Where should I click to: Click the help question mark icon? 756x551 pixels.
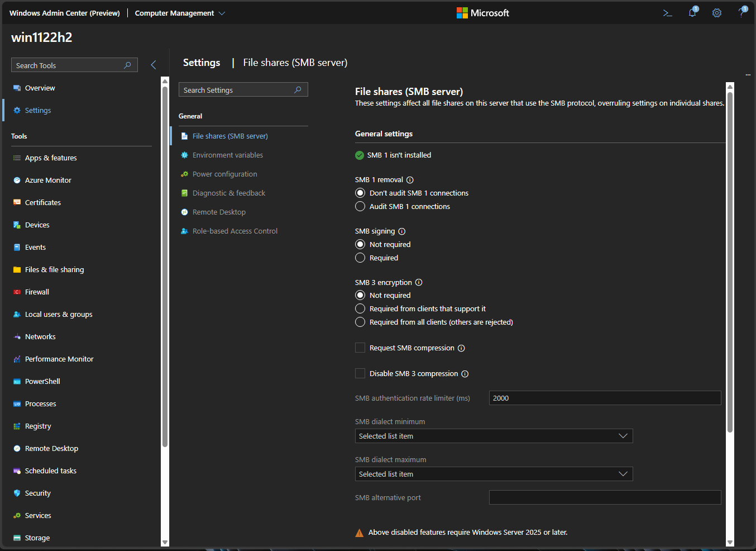point(741,13)
